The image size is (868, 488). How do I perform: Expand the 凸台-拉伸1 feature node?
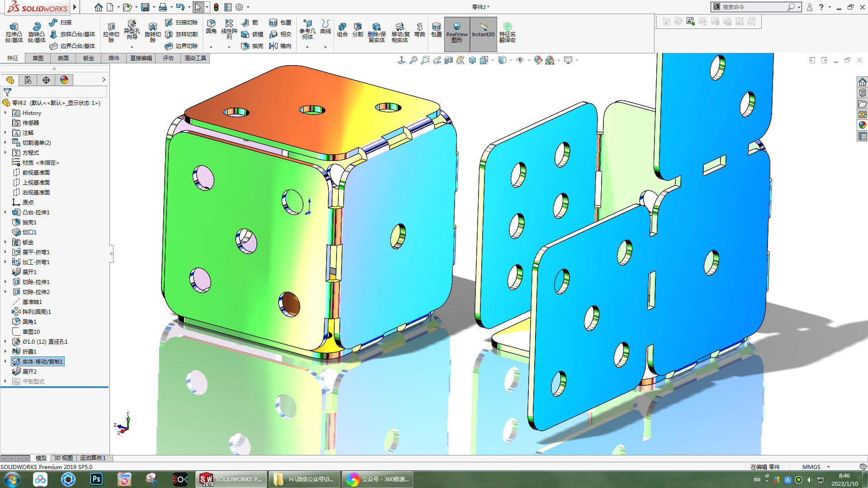point(5,212)
